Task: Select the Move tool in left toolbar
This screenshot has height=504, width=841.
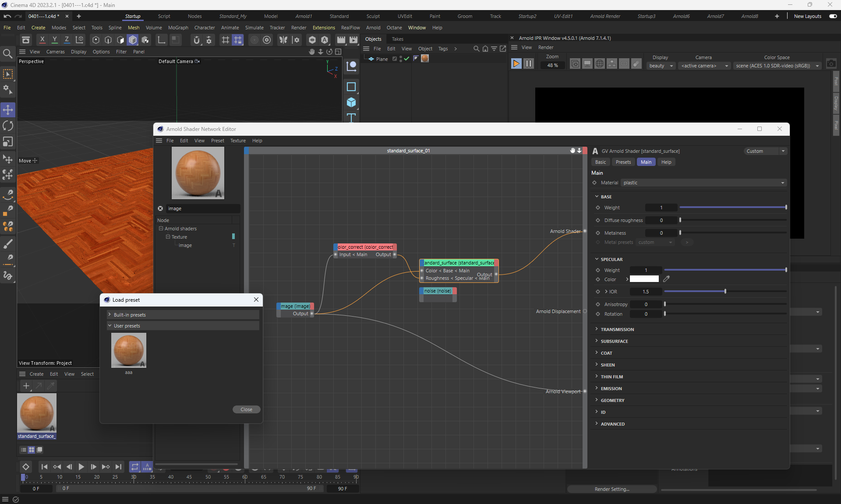Action: pos(8,109)
